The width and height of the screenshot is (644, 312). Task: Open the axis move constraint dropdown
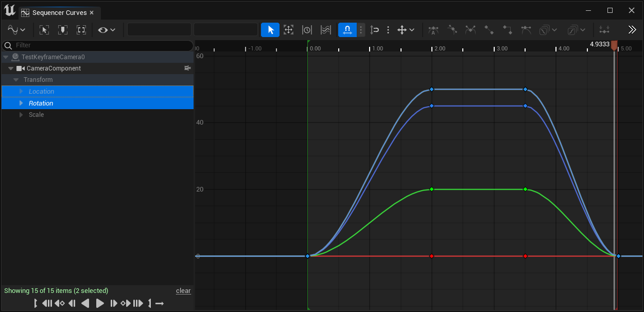[406, 30]
